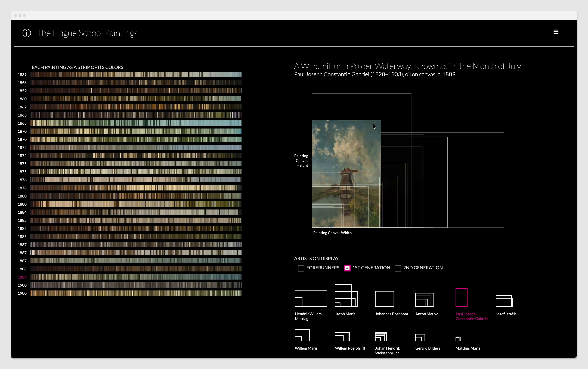588x369 pixels.
Task: Select Jacob Maris canvas icon
Action: (x=346, y=295)
